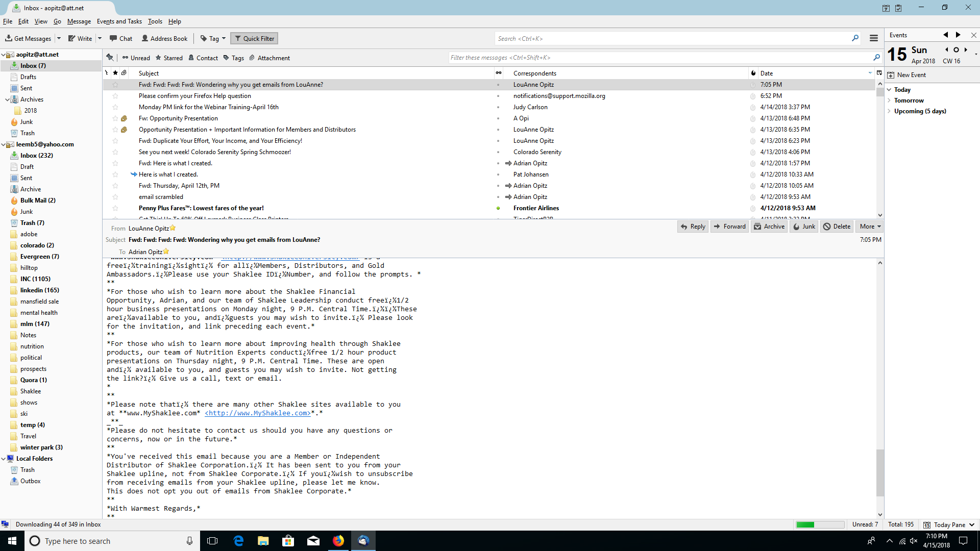The width and height of the screenshot is (980, 551).
Task: Click the New Event calendar icon
Action: (891, 75)
